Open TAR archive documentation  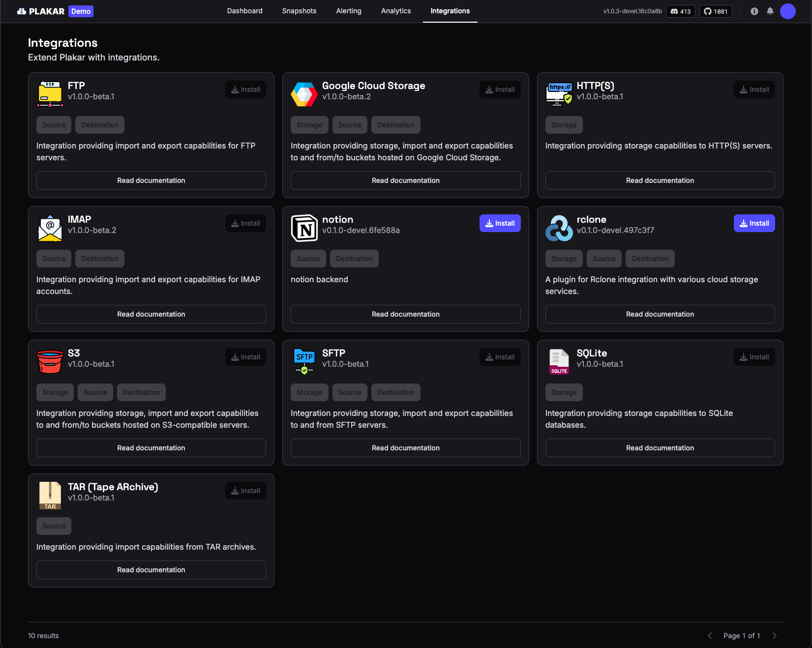(x=151, y=570)
